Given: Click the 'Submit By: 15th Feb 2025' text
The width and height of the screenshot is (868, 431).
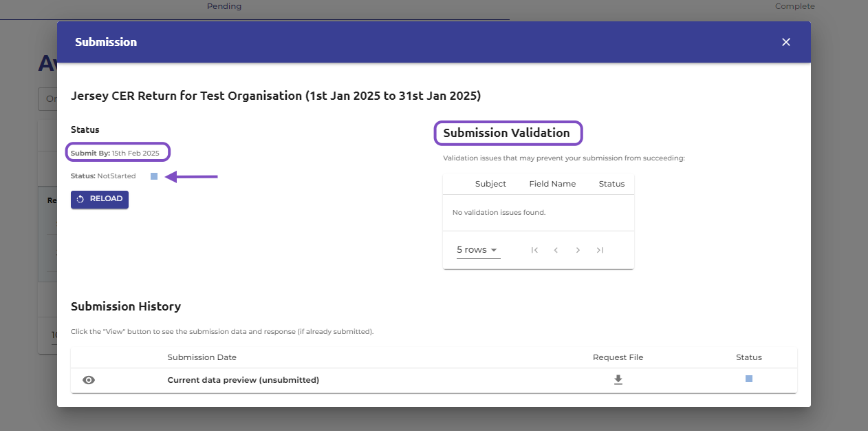Looking at the screenshot, I should [x=115, y=153].
